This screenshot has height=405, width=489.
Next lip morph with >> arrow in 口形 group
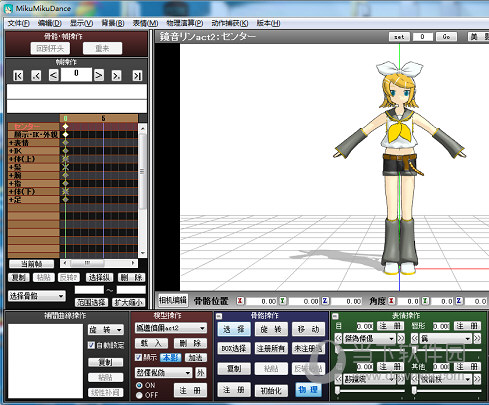pos(477,339)
